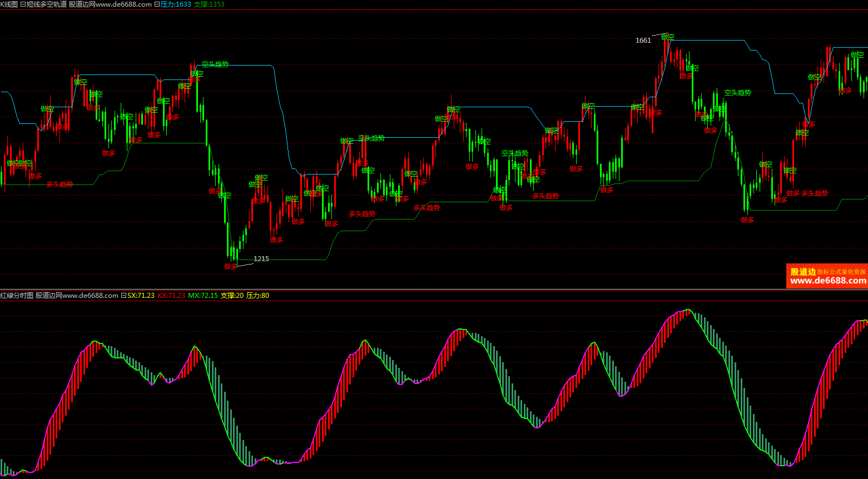
Task: Click the green 支撑:1353 value
Action: tap(209, 4)
